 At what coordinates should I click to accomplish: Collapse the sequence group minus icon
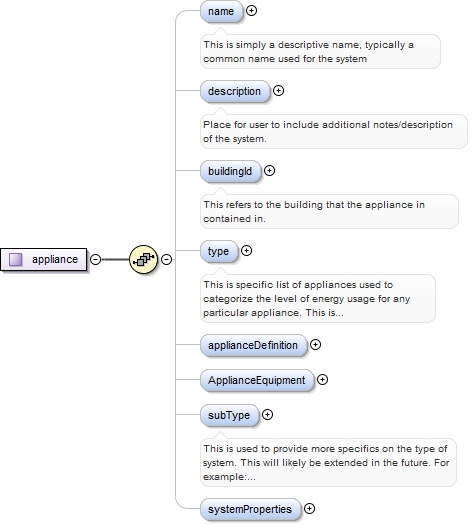point(167,259)
